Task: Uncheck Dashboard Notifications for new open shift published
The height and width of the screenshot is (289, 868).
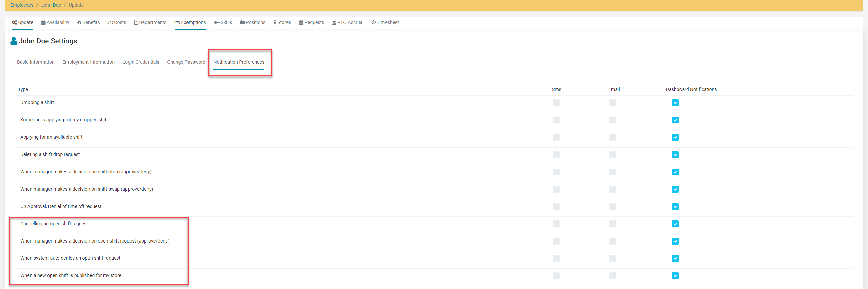Action: coord(675,276)
